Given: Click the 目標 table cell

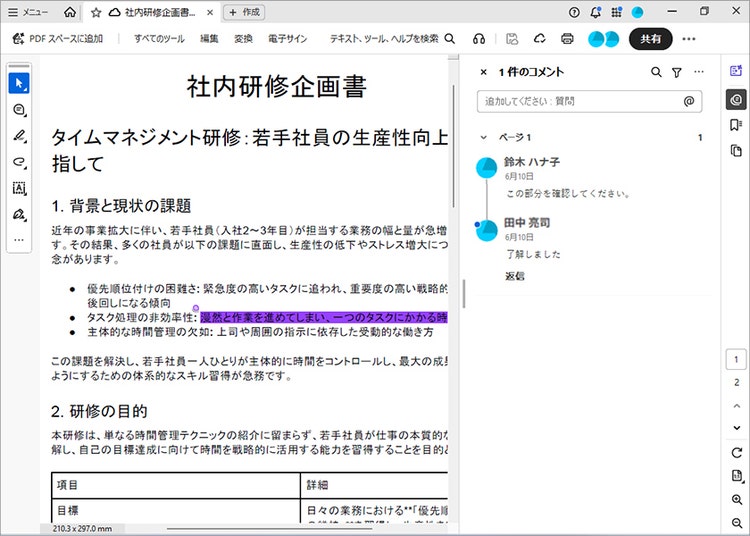Looking at the screenshot, I should coord(176,510).
